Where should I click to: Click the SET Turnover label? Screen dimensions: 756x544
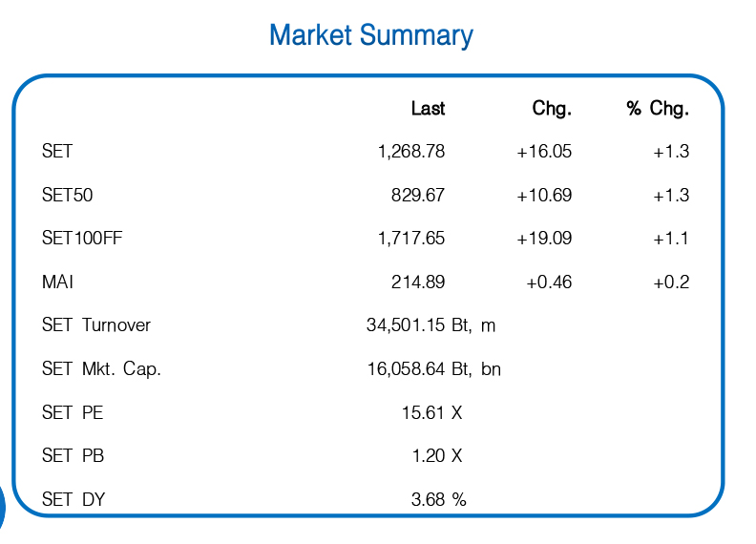96,325
